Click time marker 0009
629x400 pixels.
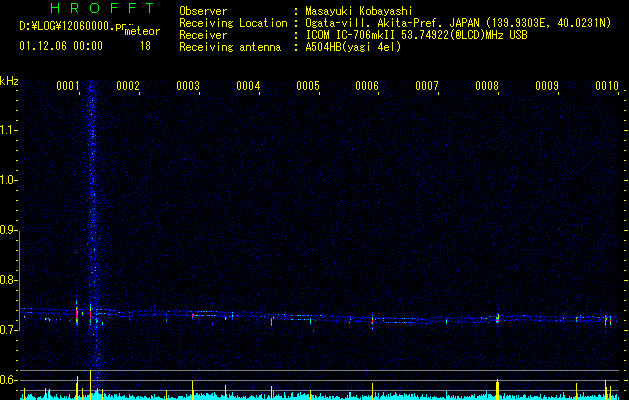point(547,86)
